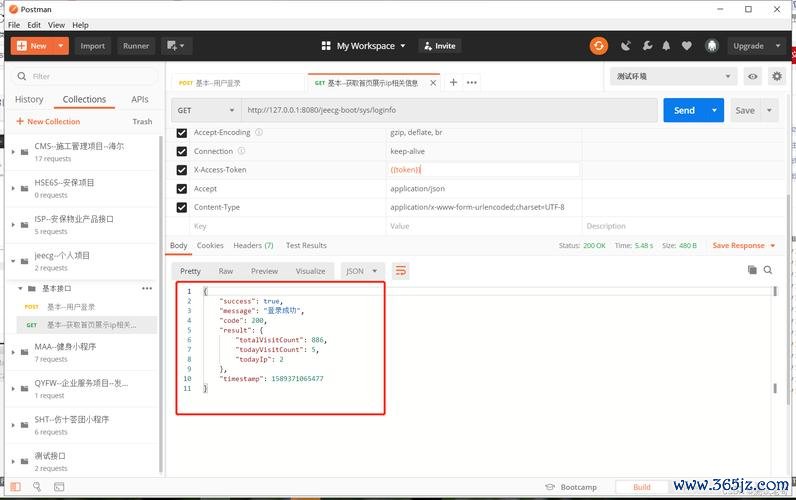Open the Save button dropdown arrow

click(x=770, y=110)
